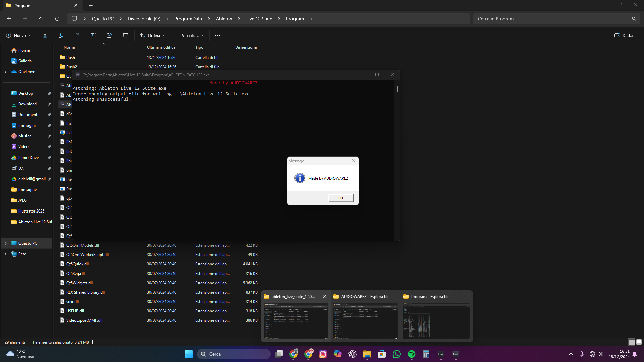Open the three-dots more options menu

click(x=218, y=35)
